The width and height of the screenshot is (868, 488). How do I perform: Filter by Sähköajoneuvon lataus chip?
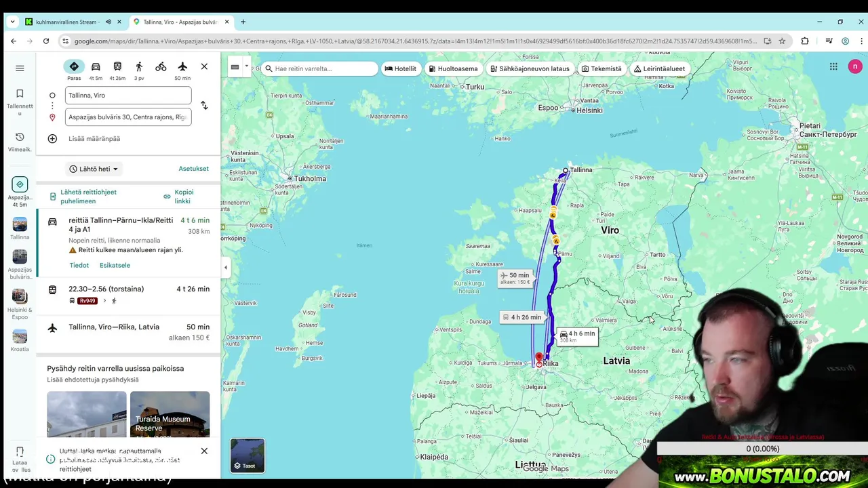point(530,68)
